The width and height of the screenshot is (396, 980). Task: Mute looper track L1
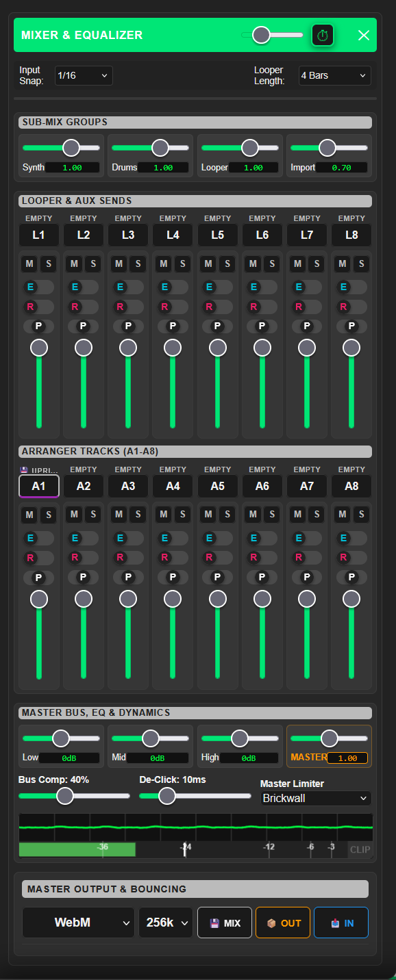(x=30, y=263)
